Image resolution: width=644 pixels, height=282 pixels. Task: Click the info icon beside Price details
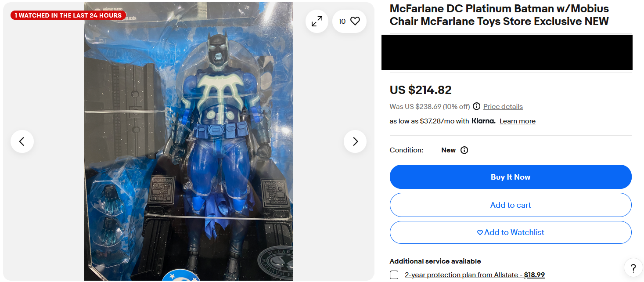[x=476, y=106]
